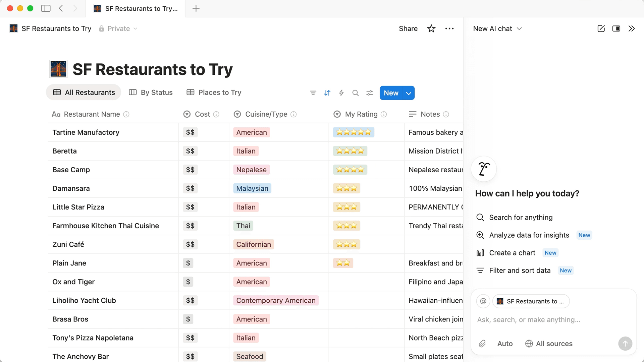The width and height of the screenshot is (644, 362).
Task: Click the @ mention icon in chat box
Action: coord(483,301)
